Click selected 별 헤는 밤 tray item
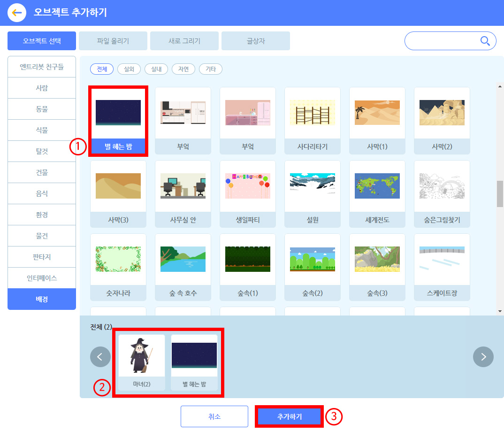Image resolution: width=504 pixels, height=431 pixels. pos(194,362)
